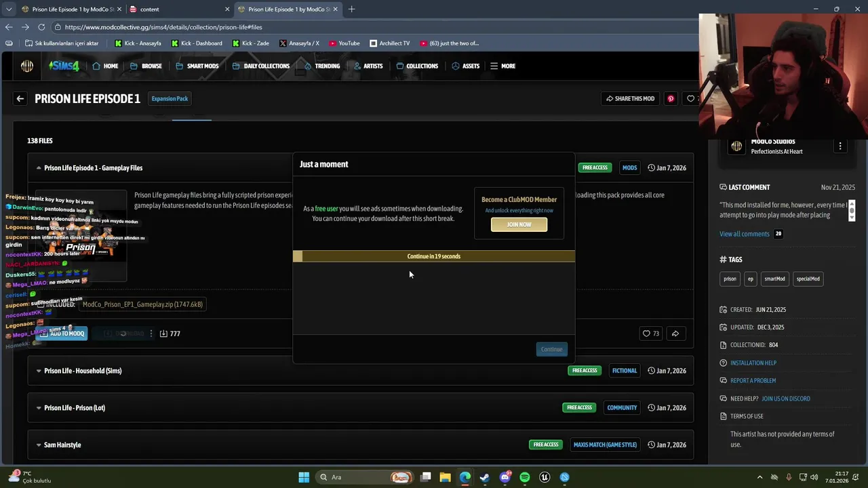This screenshot has width=868, height=488.
Task: Switch to the 'content' browser tab
Action: click(x=179, y=9)
